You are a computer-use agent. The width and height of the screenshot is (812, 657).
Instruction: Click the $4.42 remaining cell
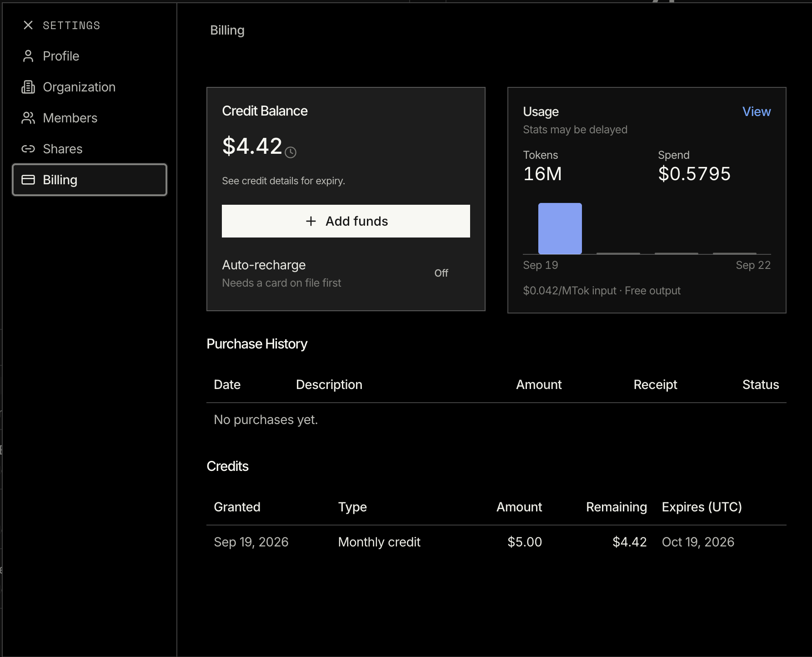[630, 542]
